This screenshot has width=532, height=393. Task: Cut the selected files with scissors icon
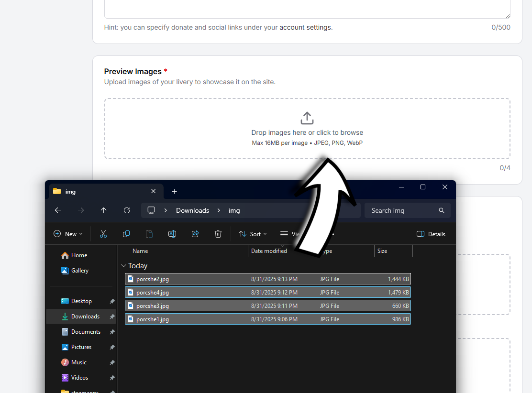tap(103, 234)
